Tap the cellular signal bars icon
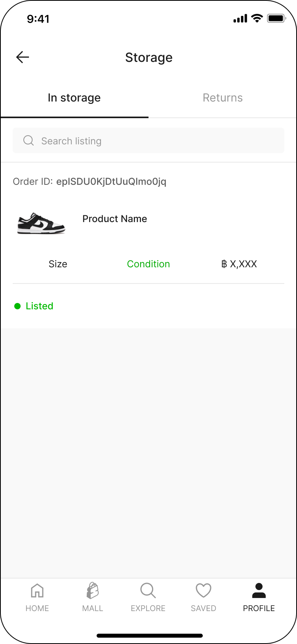The image size is (297, 644). coord(240,18)
